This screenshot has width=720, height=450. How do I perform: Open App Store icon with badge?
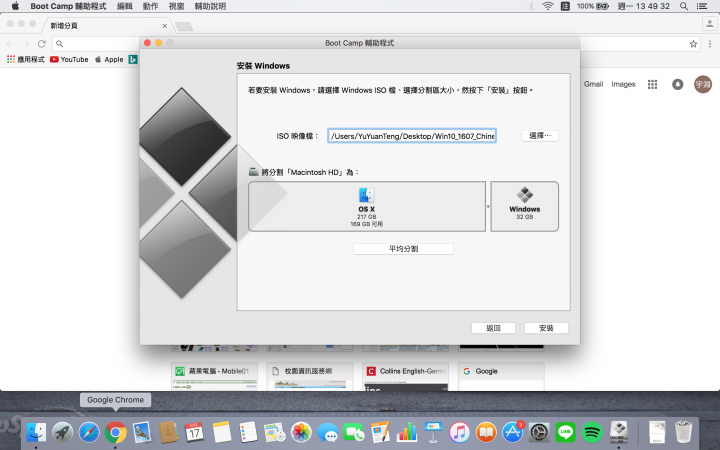pos(512,432)
